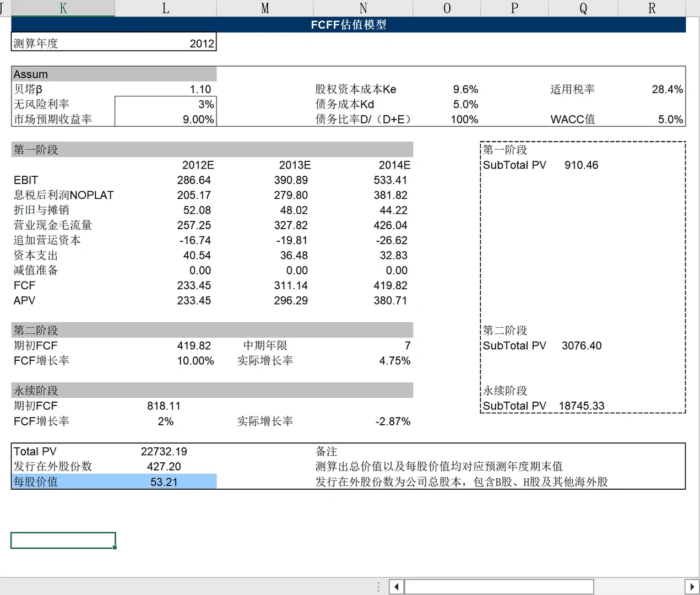Select column N header
This screenshot has height=595, width=700.
362,8
